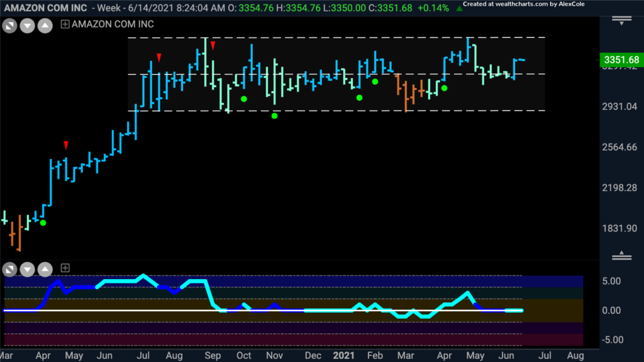The image size is (644, 362).
Task: Click the green buy dot at November 2020
Action: click(x=274, y=116)
